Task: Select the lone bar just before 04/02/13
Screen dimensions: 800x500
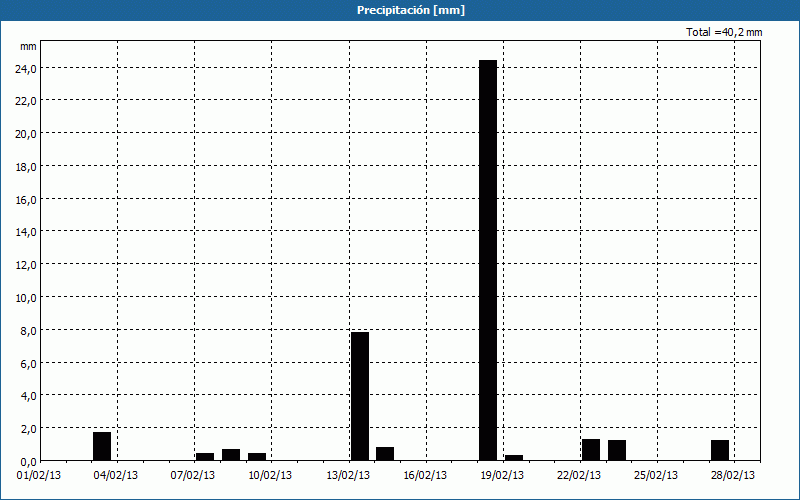Action: point(102,446)
